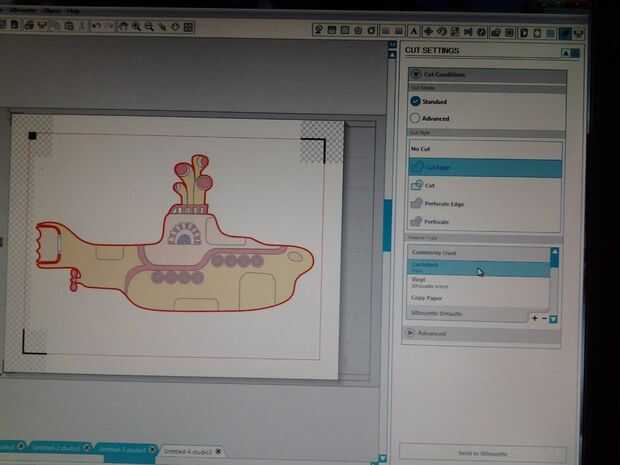This screenshot has height=465, width=620.
Task: Click the black square registration mark
Action: [32, 136]
